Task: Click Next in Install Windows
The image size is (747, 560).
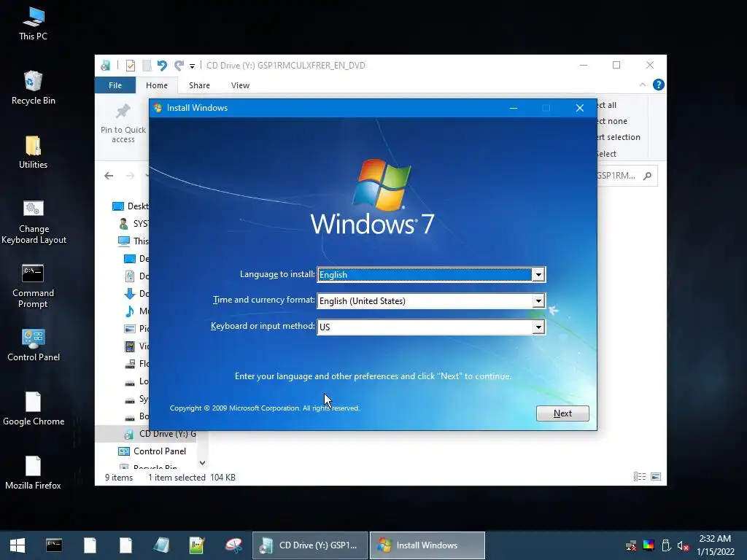Action: click(x=562, y=413)
